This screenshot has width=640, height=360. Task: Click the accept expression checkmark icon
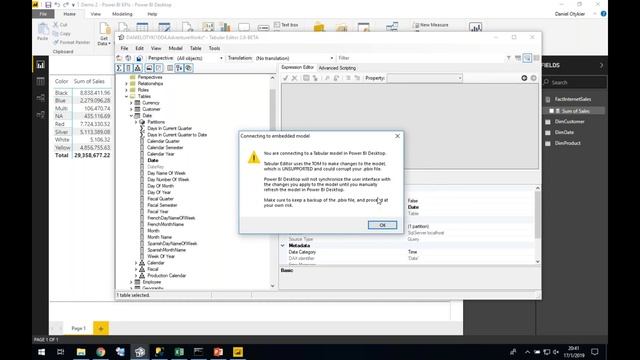[285, 78]
